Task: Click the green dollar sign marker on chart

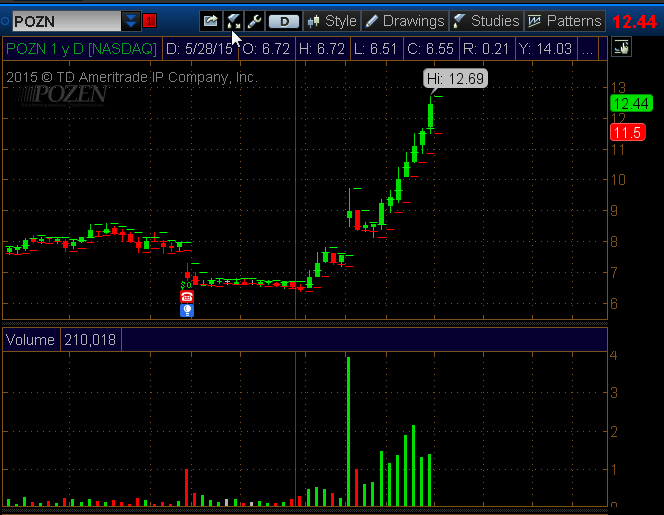Action: coord(185,285)
